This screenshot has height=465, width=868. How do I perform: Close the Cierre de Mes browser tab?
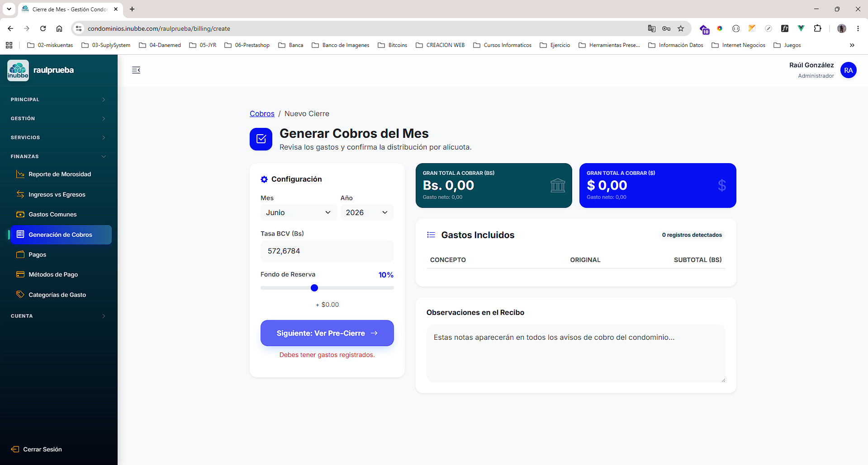pos(116,9)
